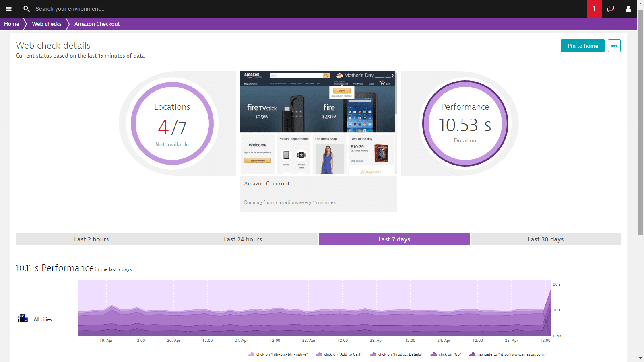Click the Amazon page screenshot thumbnail
The image size is (644, 362).
pos(318,122)
